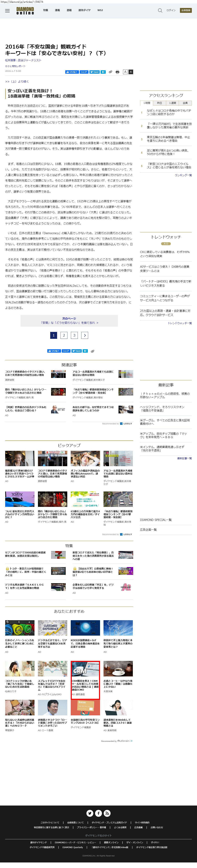This screenshot has width=197, height=868.
Task: Switch to large font size A
Action: tap(131, 72)
